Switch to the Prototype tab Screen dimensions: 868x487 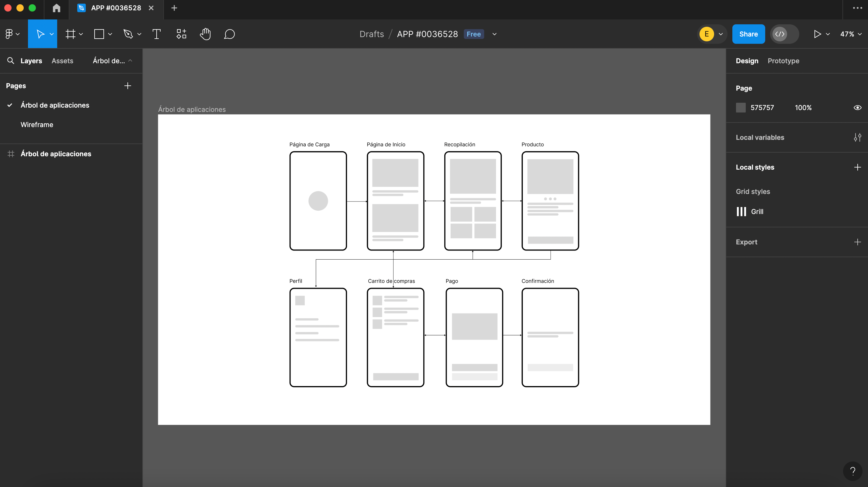pos(783,61)
